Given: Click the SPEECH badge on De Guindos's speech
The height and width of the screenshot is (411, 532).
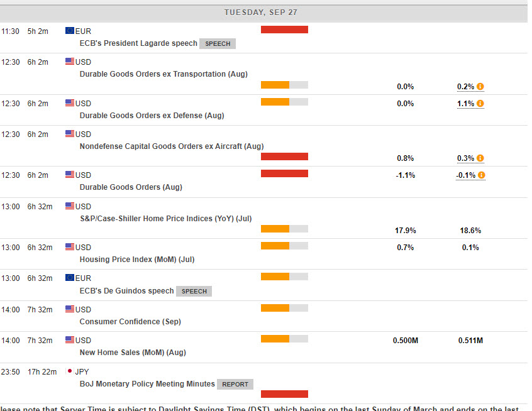Looking at the screenshot, I should (x=194, y=292).
